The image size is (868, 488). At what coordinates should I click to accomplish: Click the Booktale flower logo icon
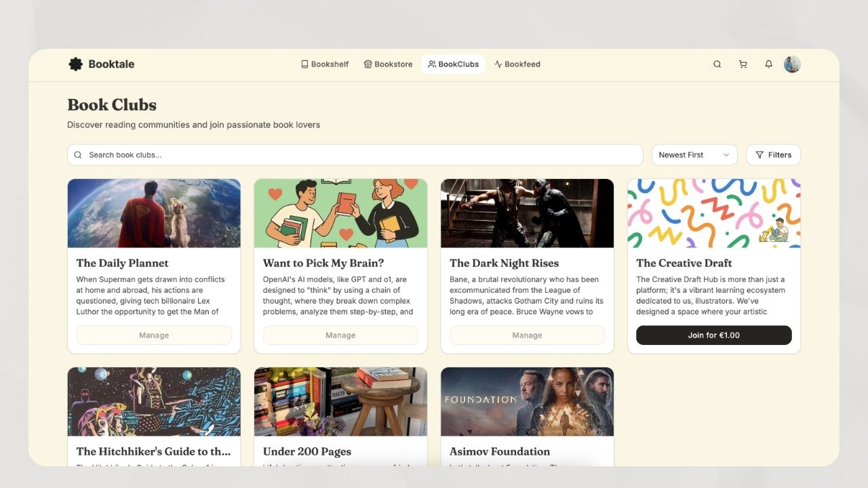75,64
